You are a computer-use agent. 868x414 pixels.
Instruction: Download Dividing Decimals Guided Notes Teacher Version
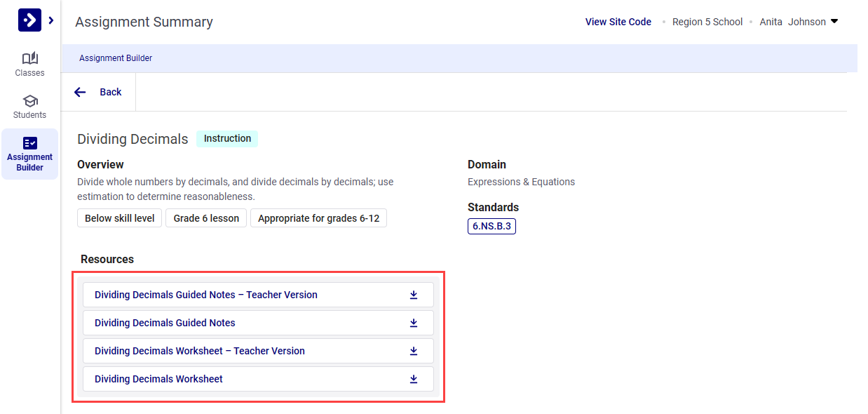click(414, 295)
